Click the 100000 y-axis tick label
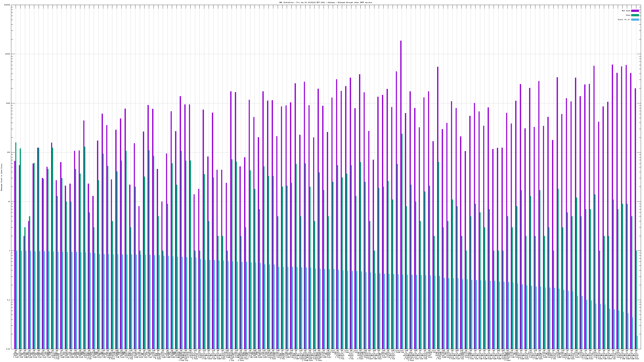Image resolution: width=644 pixels, height=362 pixels. point(7,5)
